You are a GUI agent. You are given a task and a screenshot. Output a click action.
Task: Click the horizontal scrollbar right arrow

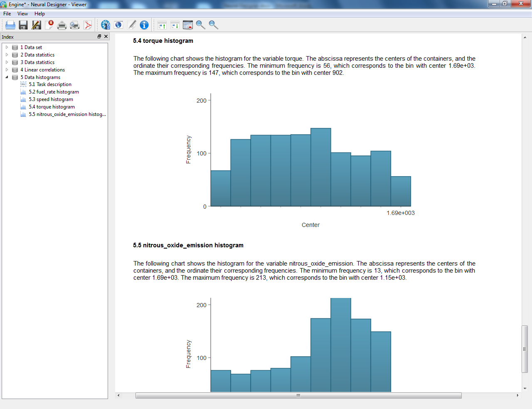click(x=517, y=395)
